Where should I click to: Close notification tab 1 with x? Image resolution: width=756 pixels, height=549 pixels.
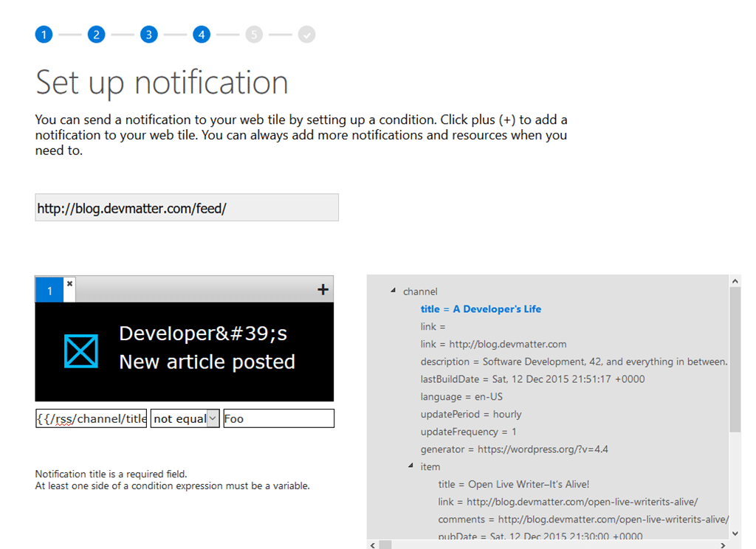click(x=69, y=283)
